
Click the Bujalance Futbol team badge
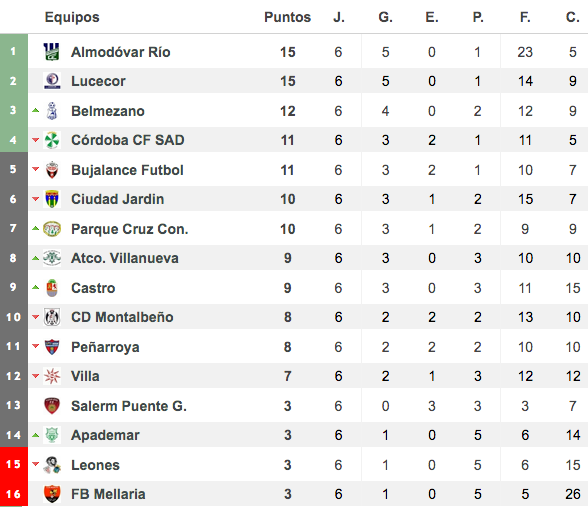tap(52, 170)
